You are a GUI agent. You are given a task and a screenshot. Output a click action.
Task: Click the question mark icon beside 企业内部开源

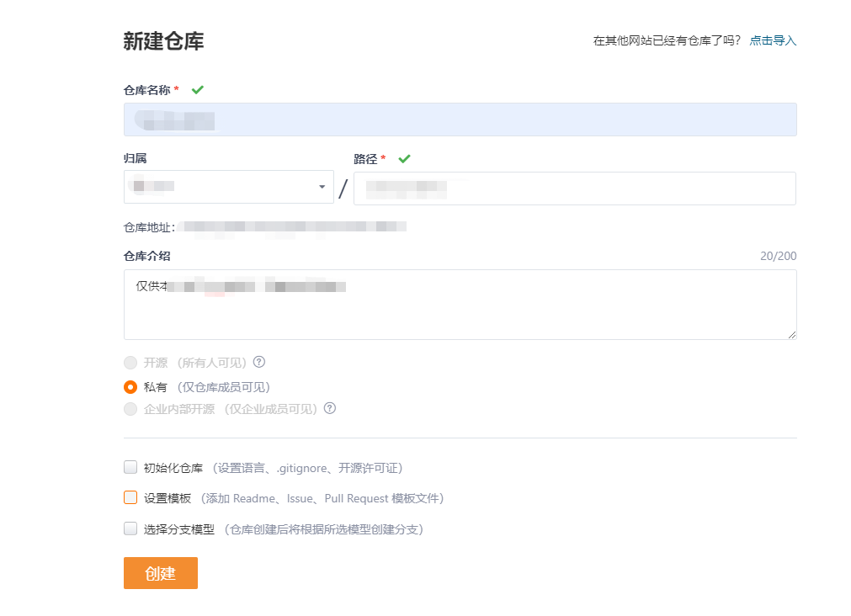[330, 408]
